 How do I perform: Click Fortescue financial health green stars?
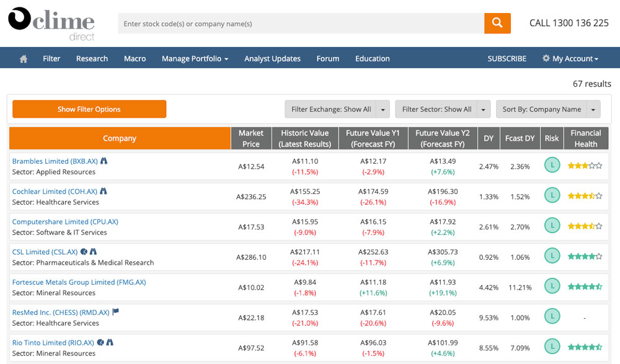point(585,286)
